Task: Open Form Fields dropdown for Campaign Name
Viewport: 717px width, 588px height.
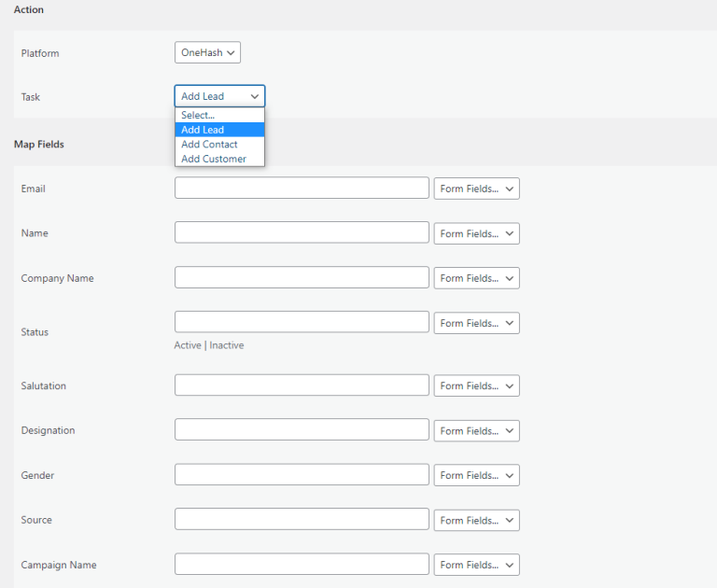Action: (476, 566)
